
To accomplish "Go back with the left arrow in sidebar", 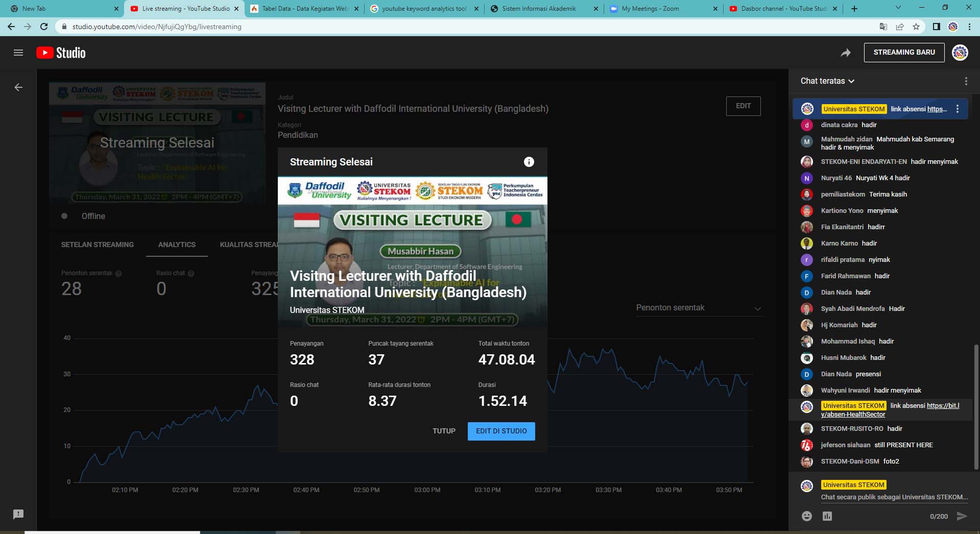I will tap(18, 87).
